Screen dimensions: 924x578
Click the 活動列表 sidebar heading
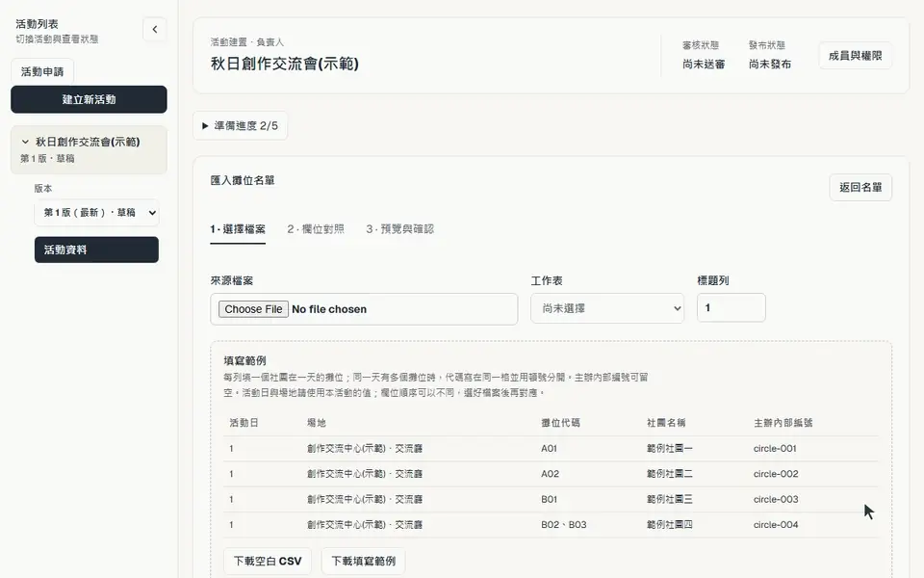coord(37,24)
